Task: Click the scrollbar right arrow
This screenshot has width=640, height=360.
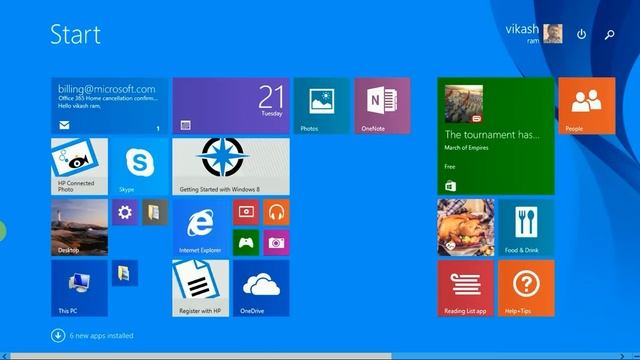Action: pos(622,356)
